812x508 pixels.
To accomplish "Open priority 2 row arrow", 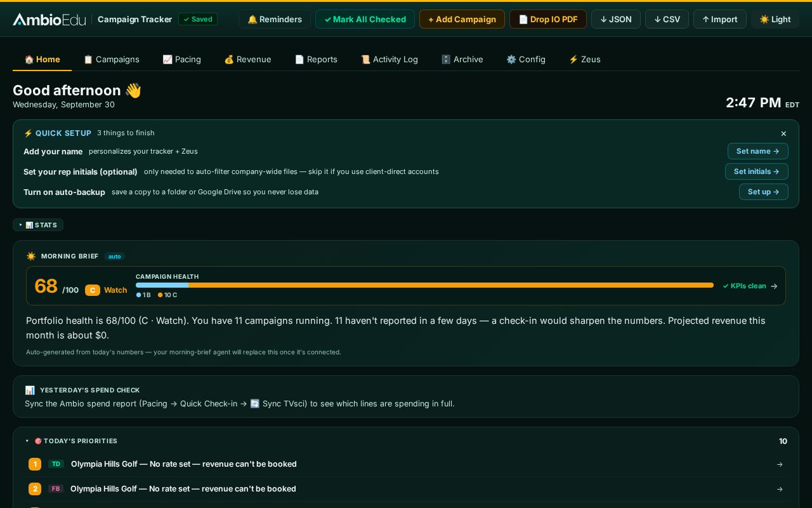I will coord(780,489).
